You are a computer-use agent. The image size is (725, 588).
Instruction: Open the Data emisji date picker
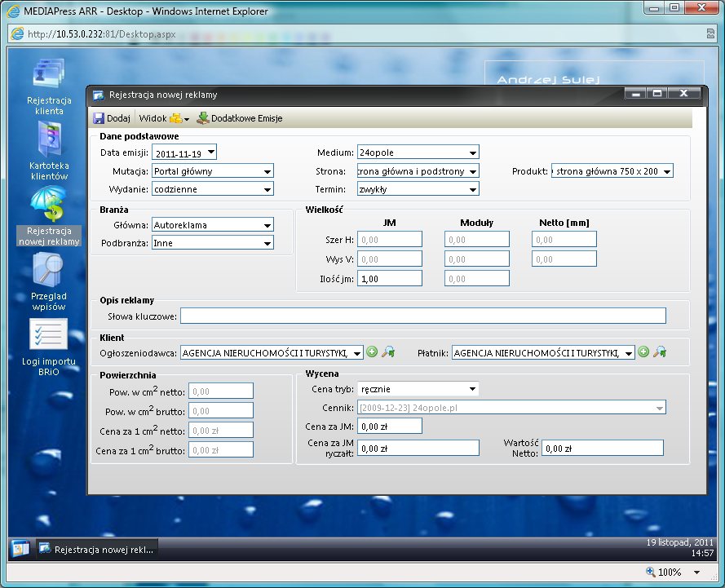211,152
